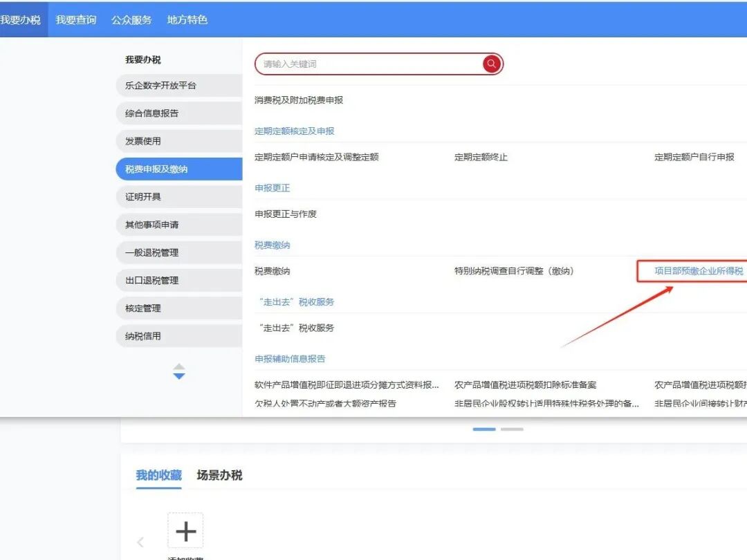This screenshot has height=560, width=747.
Task: Open the black "走出去"税收服务 item link
Action: tap(296, 328)
